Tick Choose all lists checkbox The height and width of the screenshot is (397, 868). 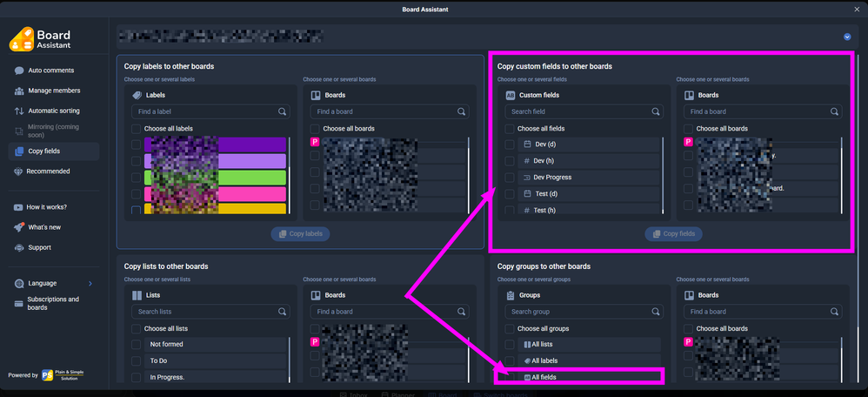[136, 329]
